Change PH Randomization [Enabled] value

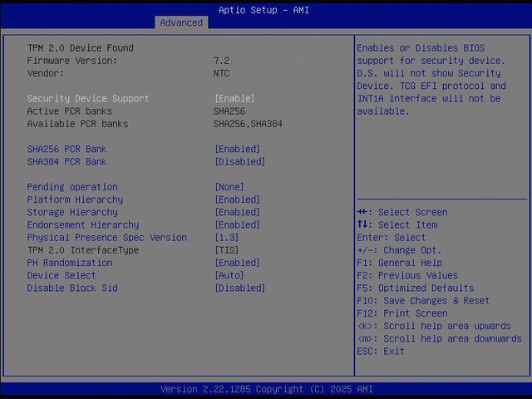[237, 263]
